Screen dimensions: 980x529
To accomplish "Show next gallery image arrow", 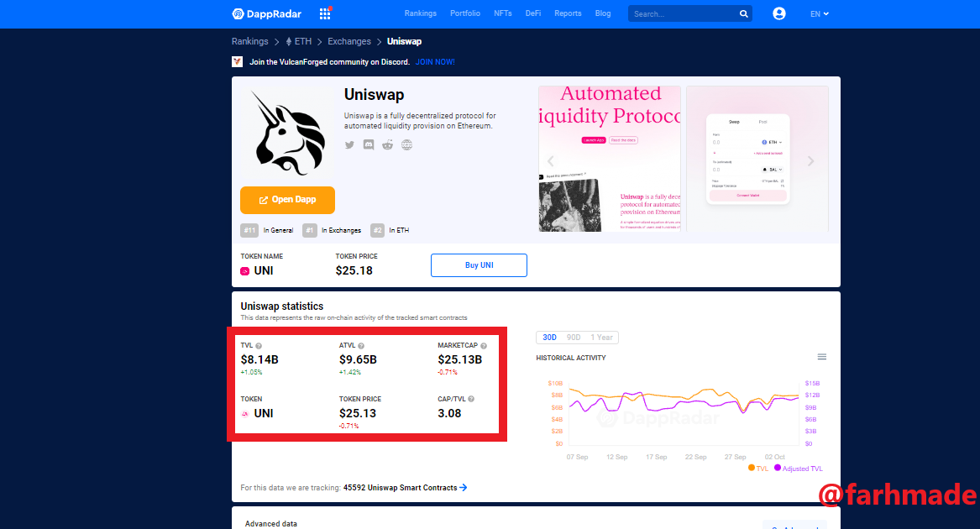I will (810, 161).
